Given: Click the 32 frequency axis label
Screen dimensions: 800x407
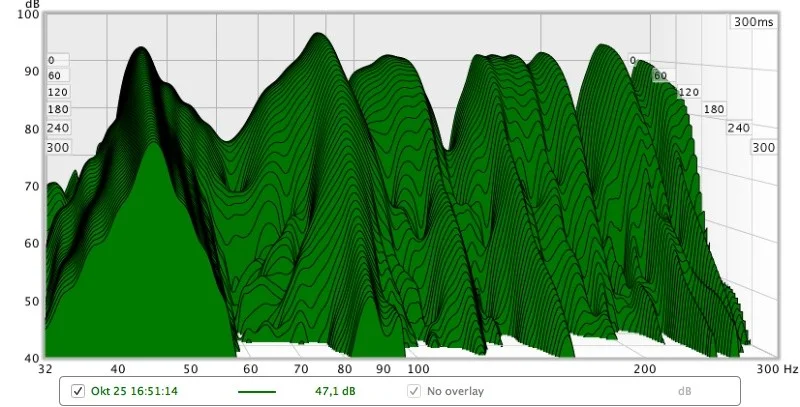Looking at the screenshot, I should [45, 369].
